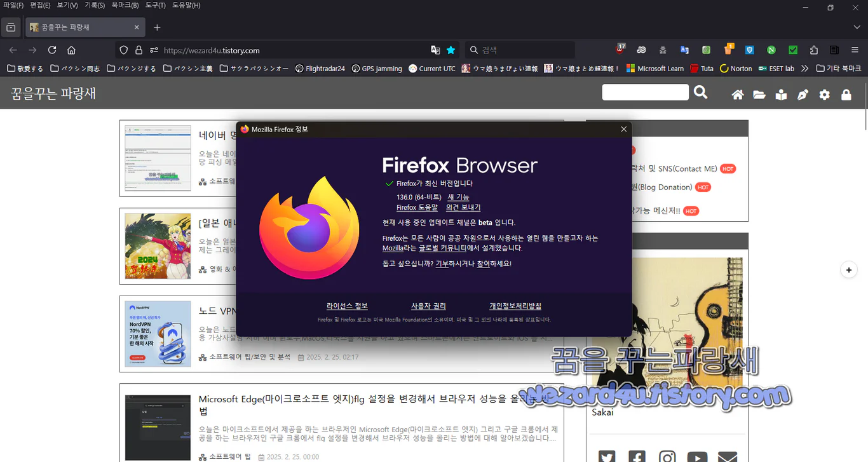
Task: Click the extensions puzzle piece icon
Action: pyautogui.click(x=814, y=50)
